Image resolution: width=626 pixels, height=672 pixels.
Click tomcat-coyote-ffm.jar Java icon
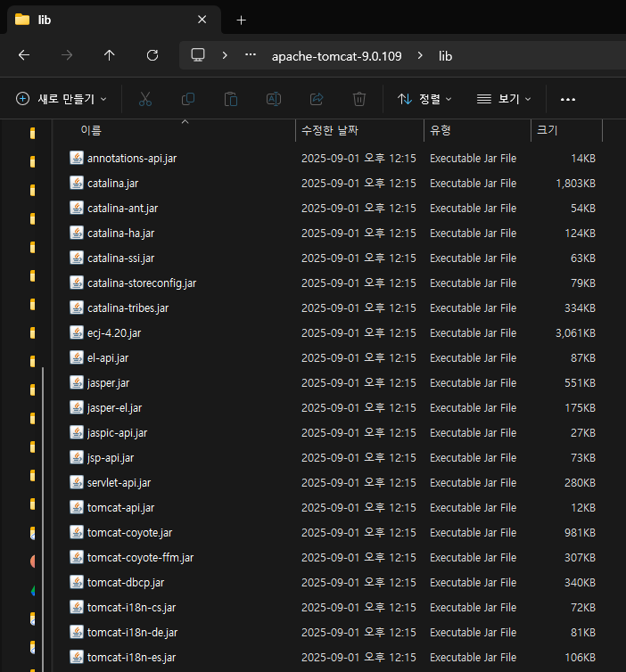click(77, 557)
